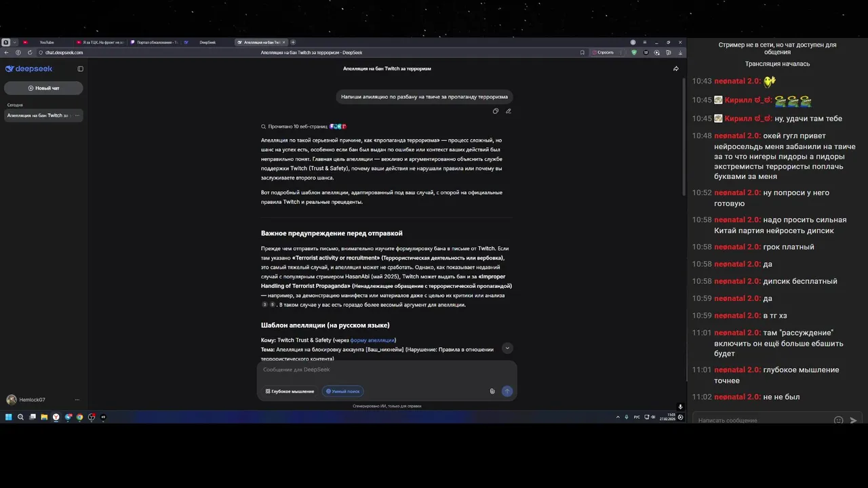Screen dimensions: 868x488
Task: Expand the Прочитано 10 веб-страниц sources
Action: point(304,126)
